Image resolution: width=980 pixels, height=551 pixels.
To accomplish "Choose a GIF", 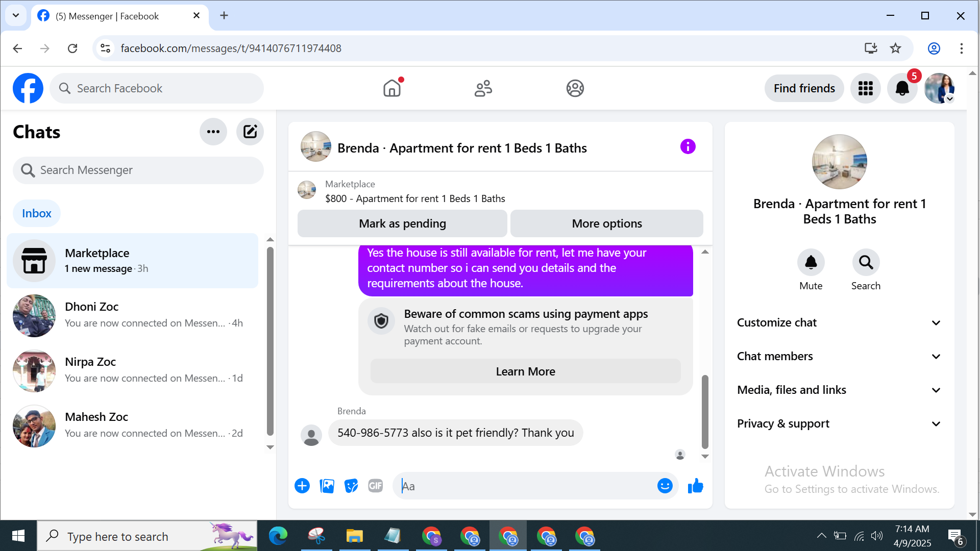I will click(376, 486).
